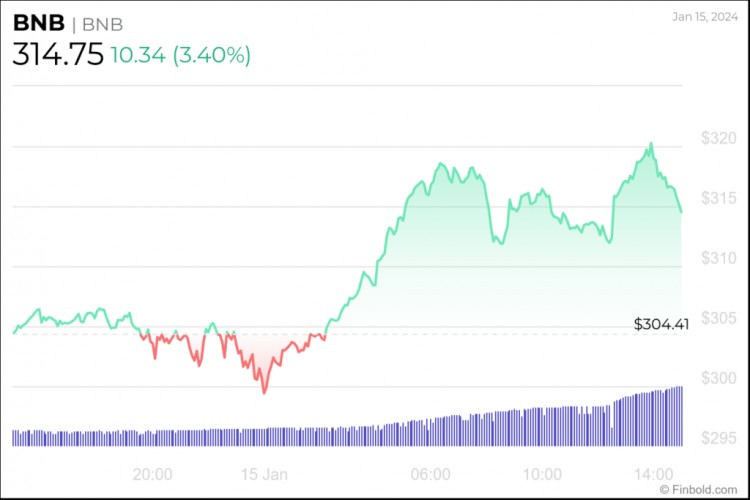The height and width of the screenshot is (500, 750).
Task: Select the 14:00 time axis label
Action: 650,473
